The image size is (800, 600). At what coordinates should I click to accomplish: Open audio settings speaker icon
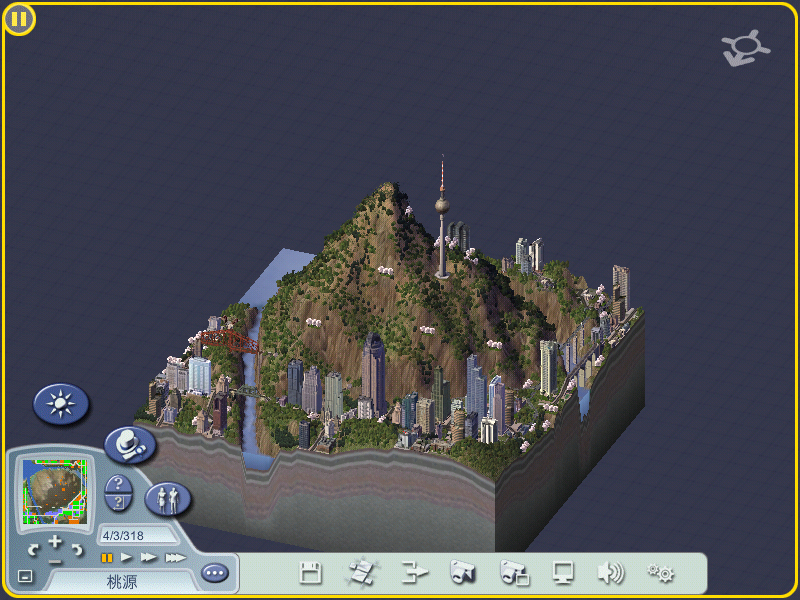click(611, 572)
